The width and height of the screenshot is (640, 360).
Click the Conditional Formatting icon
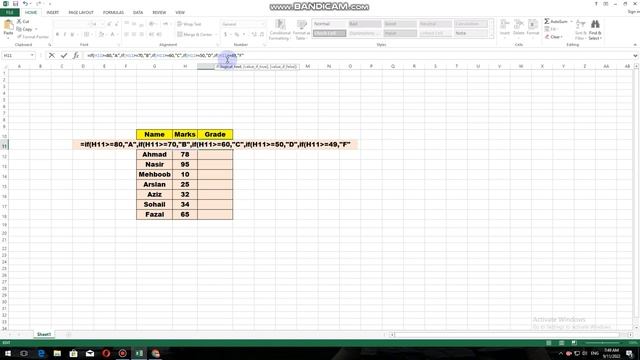(x=280, y=25)
